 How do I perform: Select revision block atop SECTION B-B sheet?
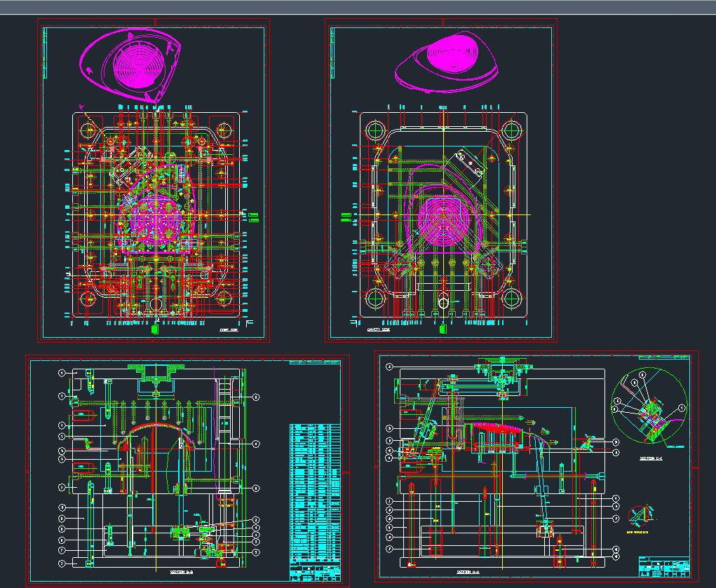click(315, 362)
